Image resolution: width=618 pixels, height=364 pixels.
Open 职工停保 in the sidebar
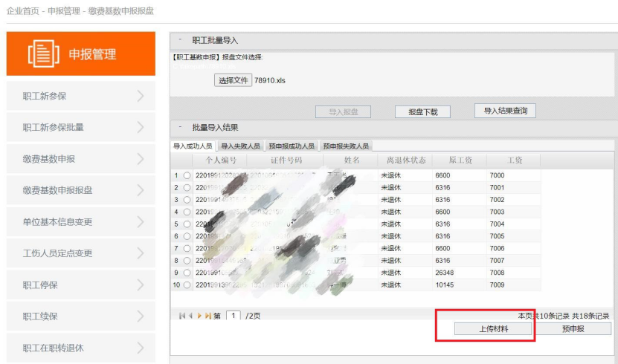[x=40, y=285]
